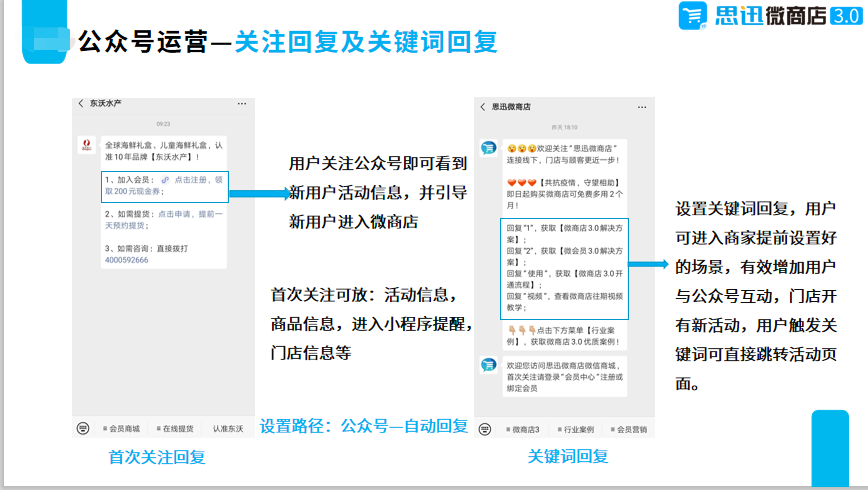868x490 pixels.
Task: Click the pointing-down hand emojis
Action: click(521, 331)
